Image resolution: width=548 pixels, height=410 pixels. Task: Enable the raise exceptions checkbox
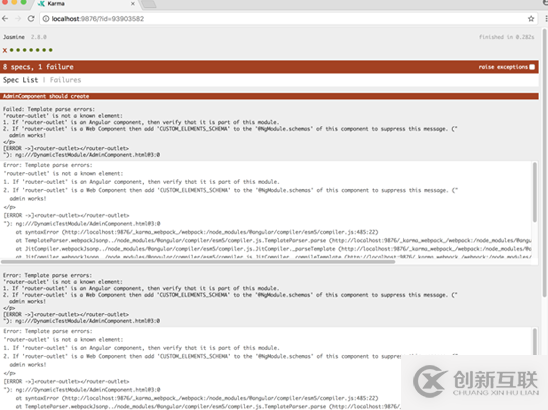click(x=532, y=67)
